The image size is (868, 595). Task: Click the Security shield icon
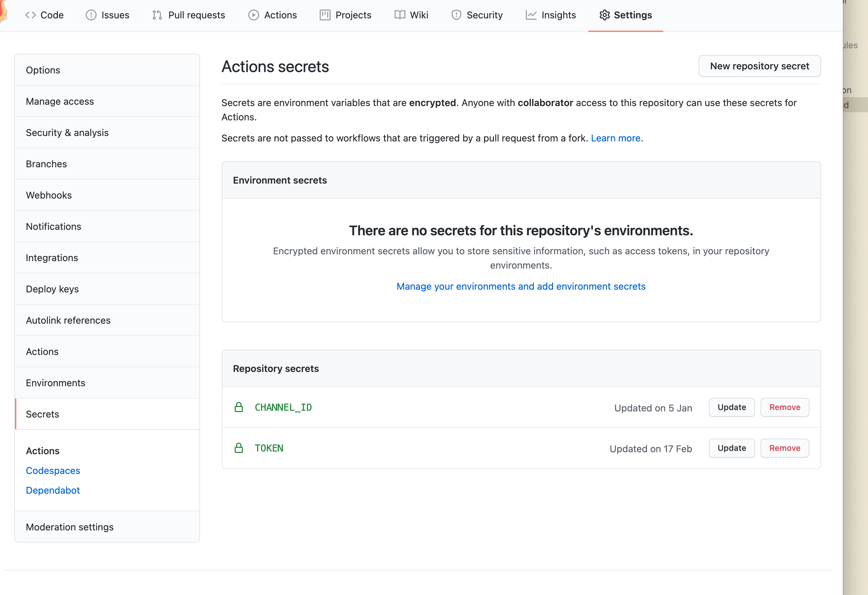pos(456,15)
